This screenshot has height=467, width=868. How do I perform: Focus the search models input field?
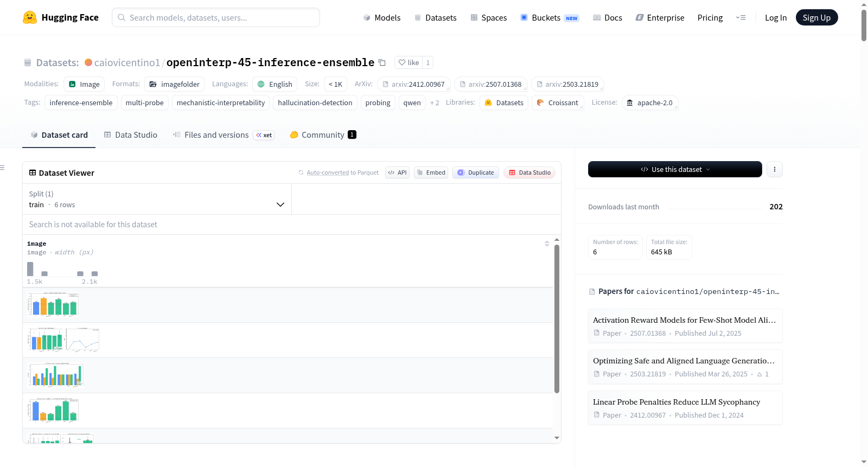pos(216,17)
